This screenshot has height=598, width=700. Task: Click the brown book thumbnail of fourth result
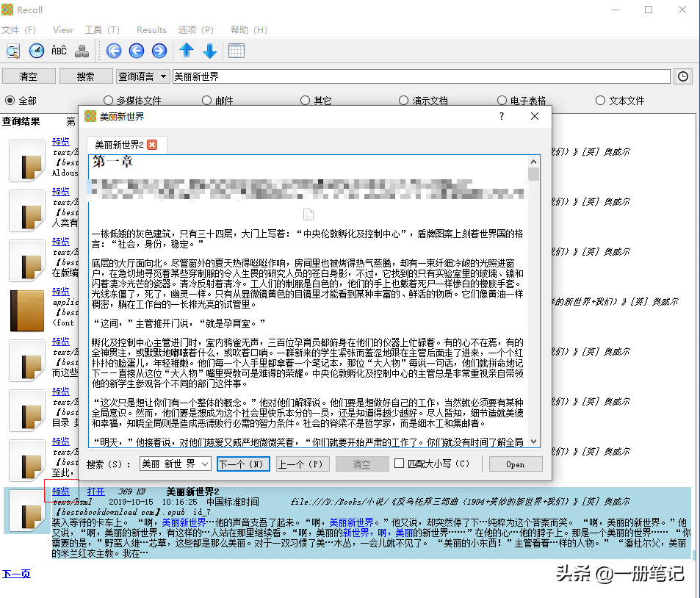pos(27,311)
